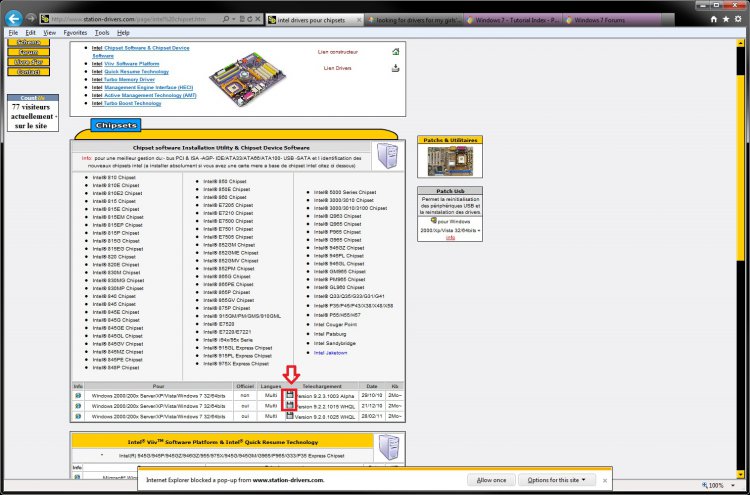This screenshot has height=495, width=750.
Task: Click the Refresh icon in address bar
Action: [x=250, y=19]
